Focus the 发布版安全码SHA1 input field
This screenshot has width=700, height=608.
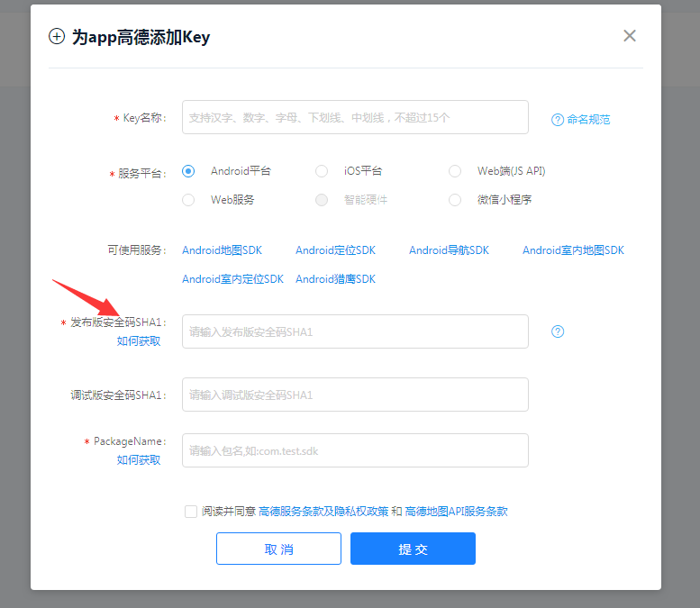coord(355,331)
